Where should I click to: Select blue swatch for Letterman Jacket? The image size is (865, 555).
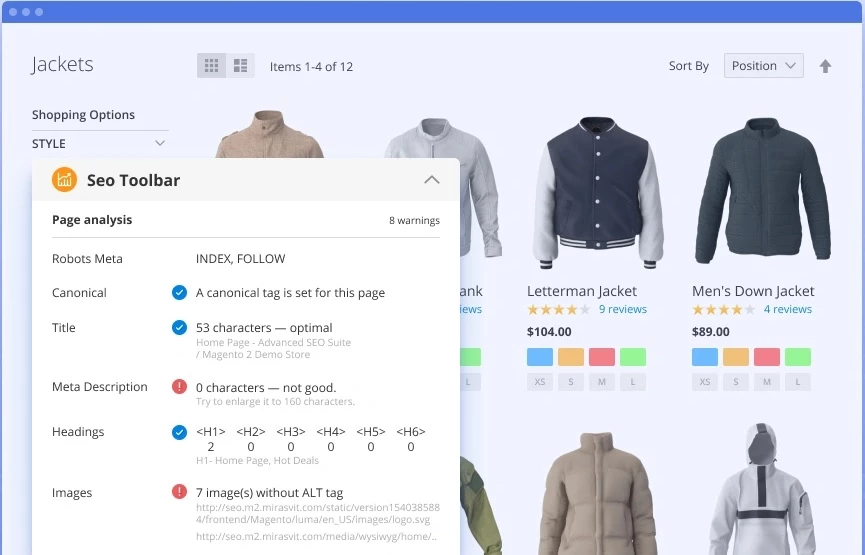[x=540, y=357]
